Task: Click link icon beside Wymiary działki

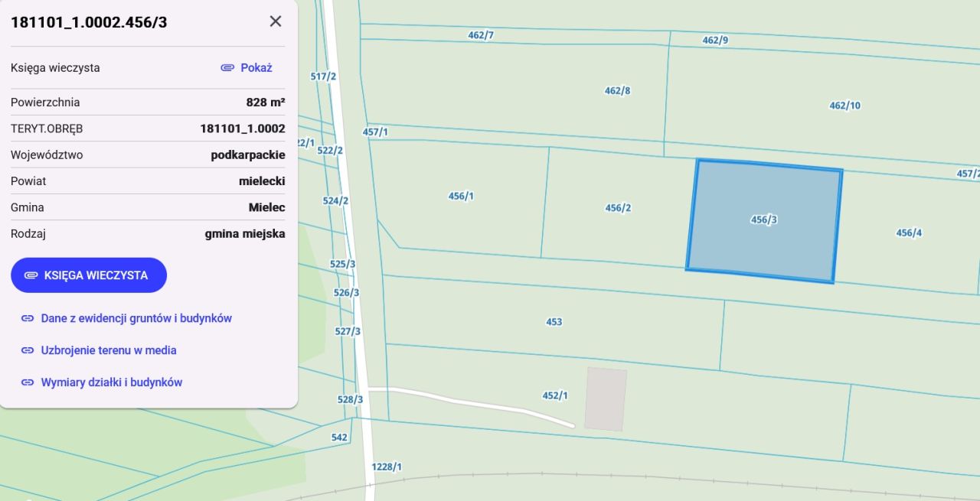Action: pyautogui.click(x=28, y=382)
